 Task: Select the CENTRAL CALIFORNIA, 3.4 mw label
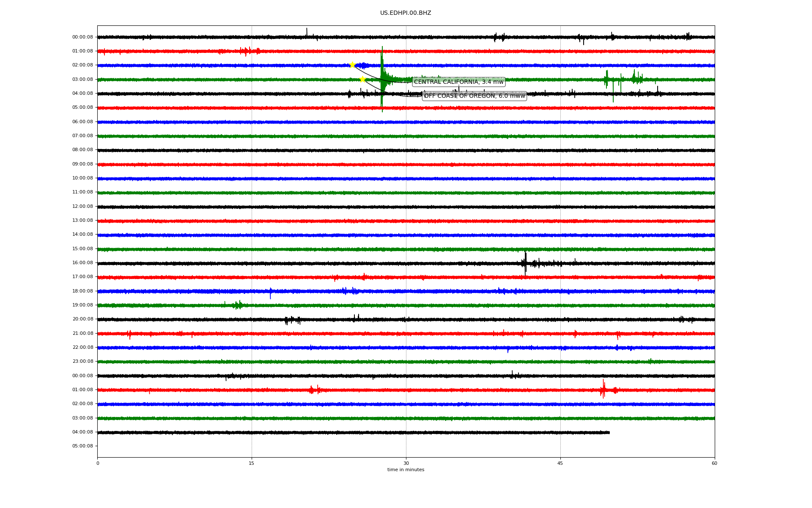tap(458, 82)
